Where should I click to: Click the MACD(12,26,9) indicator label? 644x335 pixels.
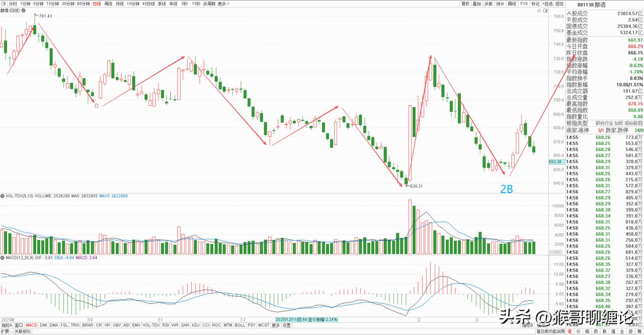tap(19, 258)
